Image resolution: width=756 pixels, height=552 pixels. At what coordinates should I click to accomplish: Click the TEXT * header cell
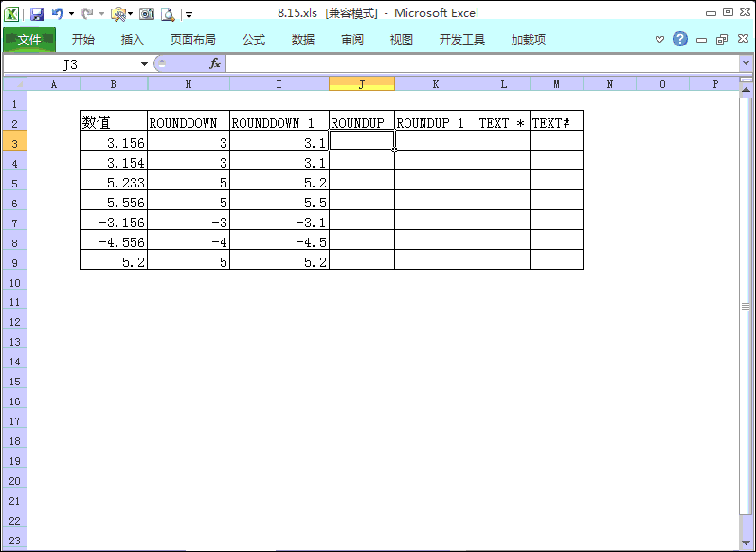pyautogui.click(x=503, y=121)
